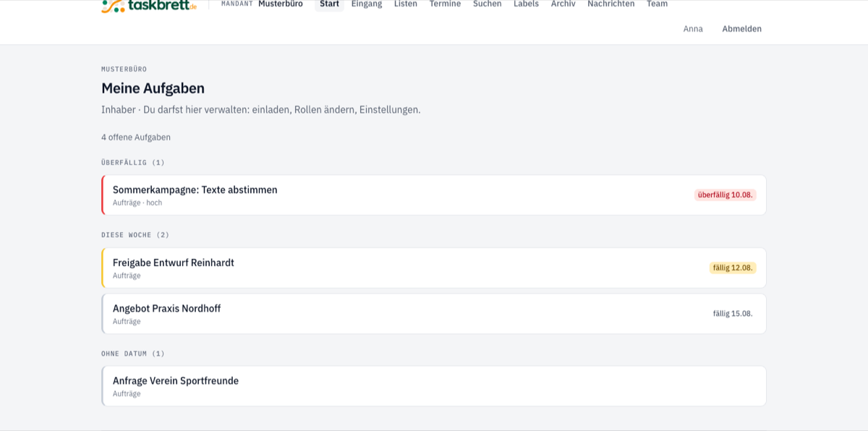The width and height of the screenshot is (868, 431).
Task: Click the '4 offene Aufgaben' count
Action: pos(136,137)
